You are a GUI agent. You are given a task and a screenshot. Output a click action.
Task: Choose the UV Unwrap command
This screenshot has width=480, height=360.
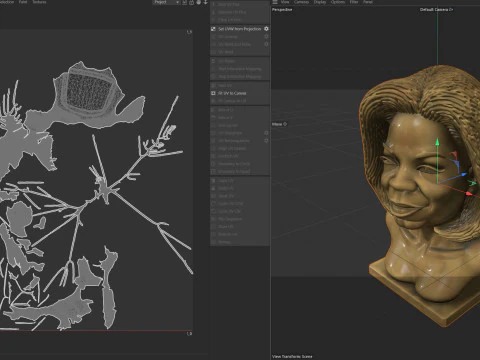coord(228,37)
